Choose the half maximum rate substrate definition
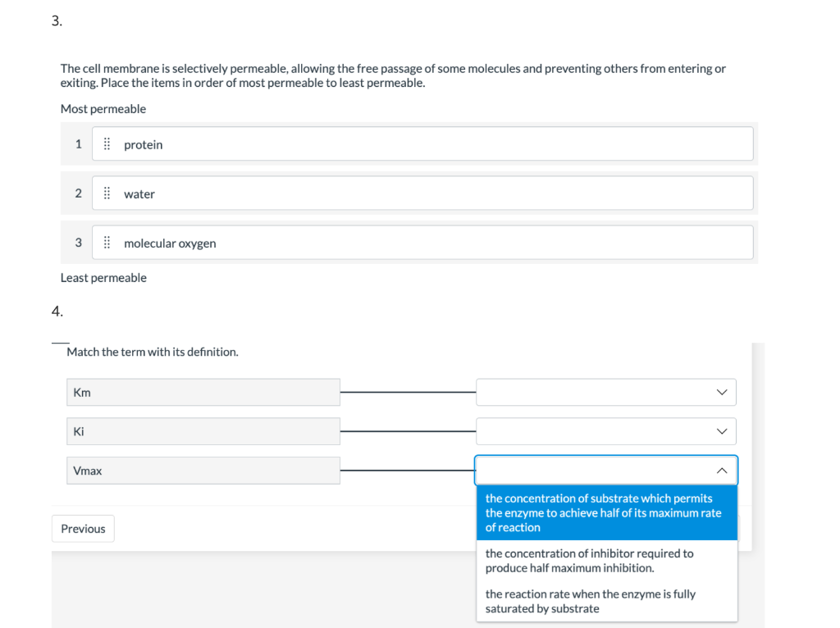The height and width of the screenshot is (628, 840). [606, 513]
